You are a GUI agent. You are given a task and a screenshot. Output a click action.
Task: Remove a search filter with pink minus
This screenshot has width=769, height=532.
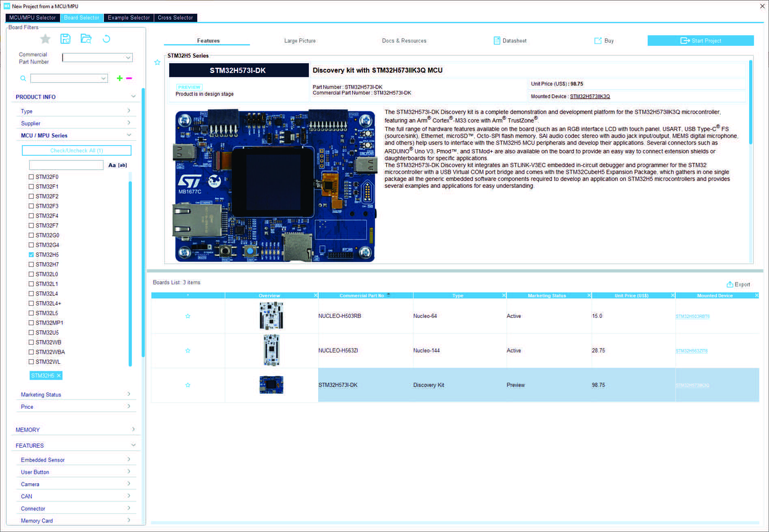(129, 78)
